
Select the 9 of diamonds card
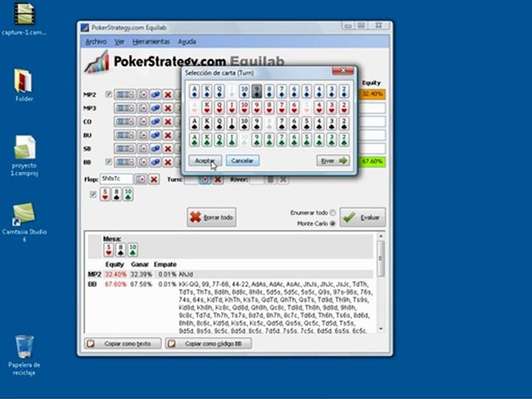point(257,91)
